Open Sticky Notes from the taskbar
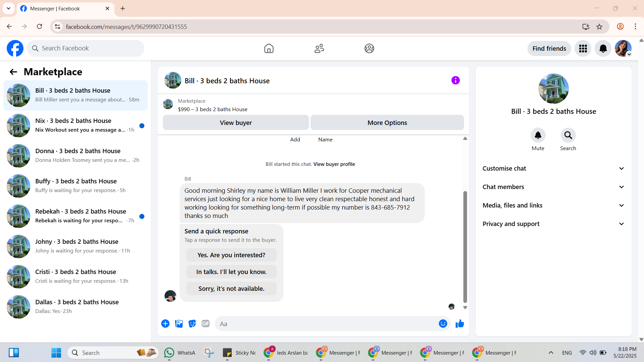The height and width of the screenshot is (362, 644). click(x=239, y=353)
